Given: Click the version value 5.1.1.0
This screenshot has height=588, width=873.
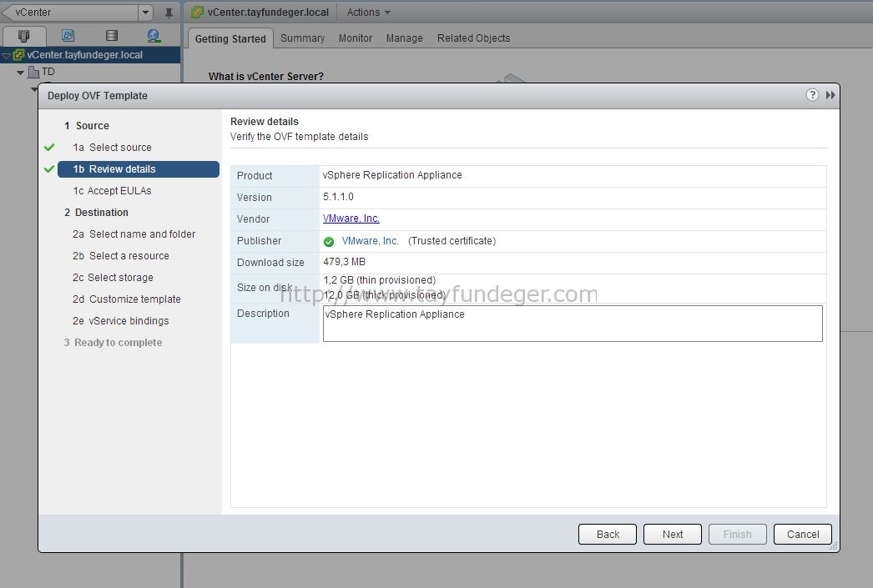Looking at the screenshot, I should 339,197.
